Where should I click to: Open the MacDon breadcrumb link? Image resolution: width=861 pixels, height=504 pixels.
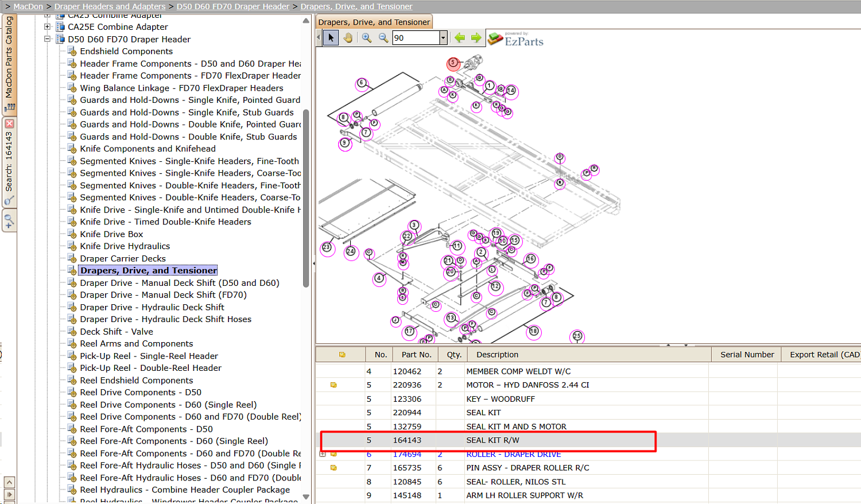point(28,6)
